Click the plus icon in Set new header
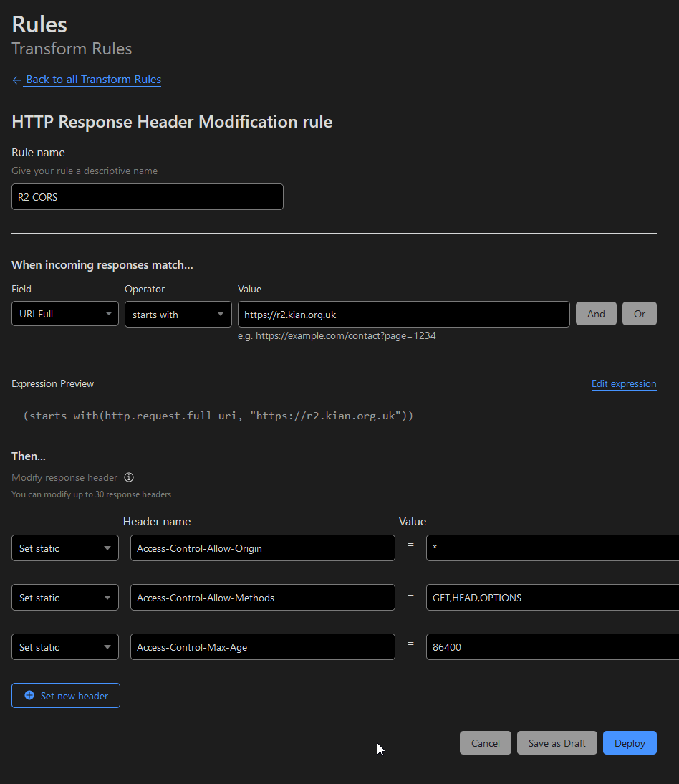 click(29, 695)
